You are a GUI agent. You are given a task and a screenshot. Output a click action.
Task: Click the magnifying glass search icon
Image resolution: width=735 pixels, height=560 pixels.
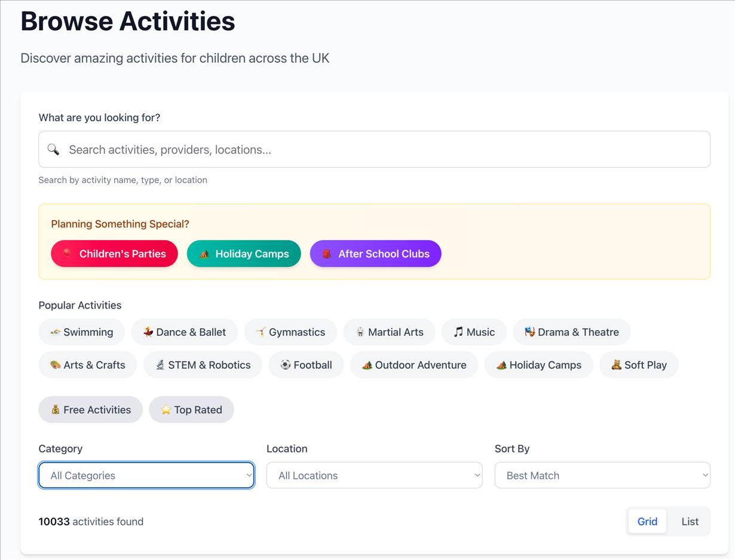tap(53, 149)
